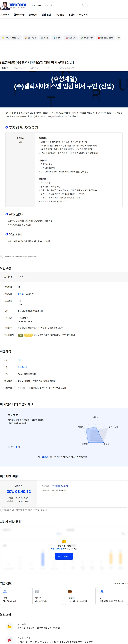
Task: Focus the JOB 검색 search field
Action: tap(61, 5)
